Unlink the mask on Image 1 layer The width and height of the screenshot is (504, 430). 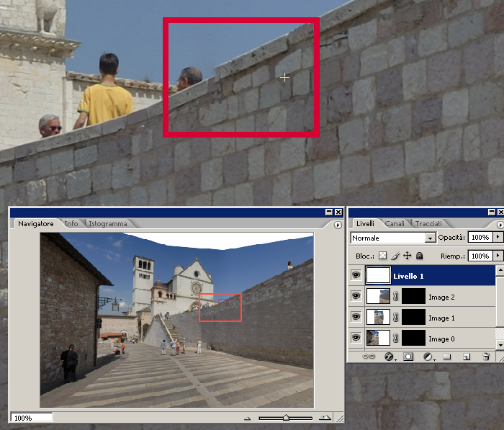tap(396, 318)
